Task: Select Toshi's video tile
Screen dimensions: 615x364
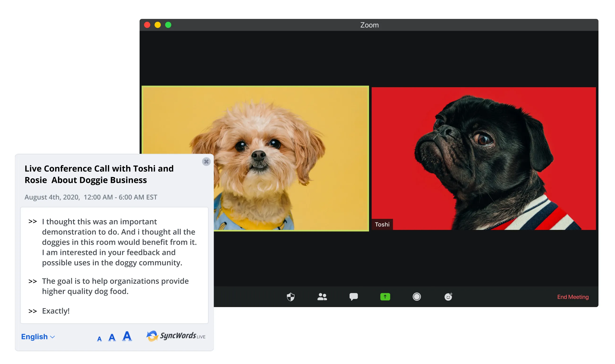Action: point(483,158)
